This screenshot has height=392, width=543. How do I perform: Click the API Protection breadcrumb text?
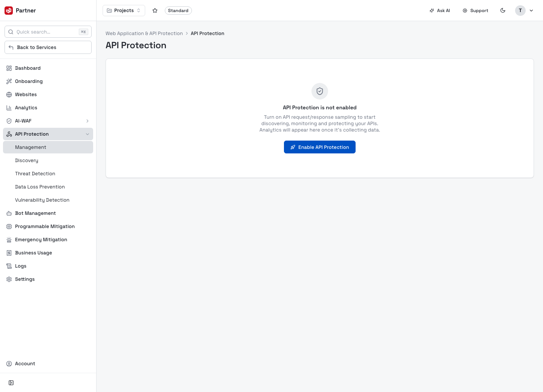tap(207, 34)
